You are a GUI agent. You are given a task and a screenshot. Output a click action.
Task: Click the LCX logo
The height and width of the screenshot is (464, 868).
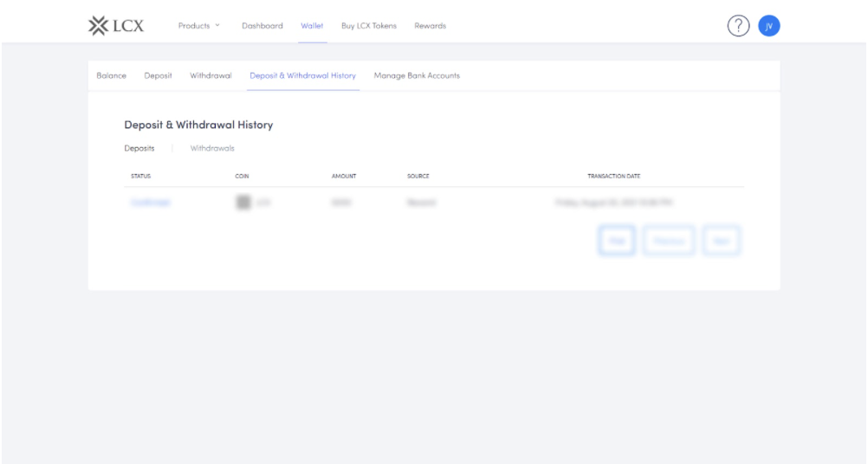pyautogui.click(x=117, y=25)
